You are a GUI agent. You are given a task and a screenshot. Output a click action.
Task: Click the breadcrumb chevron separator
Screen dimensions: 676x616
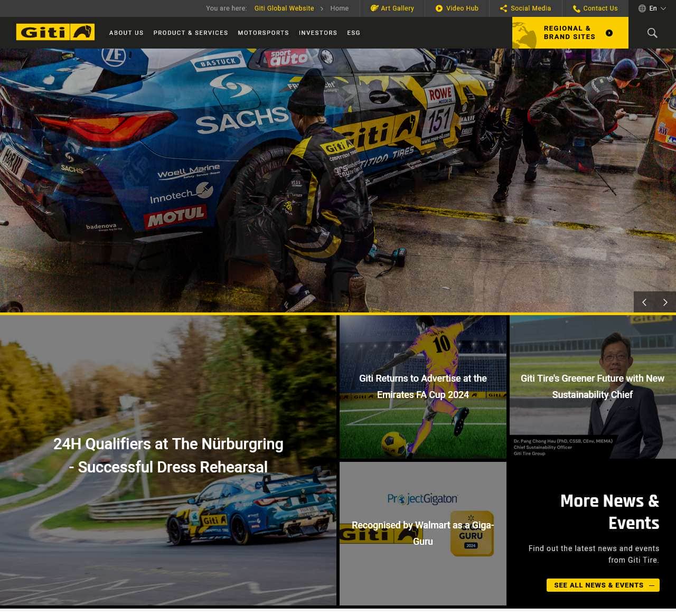[322, 8]
